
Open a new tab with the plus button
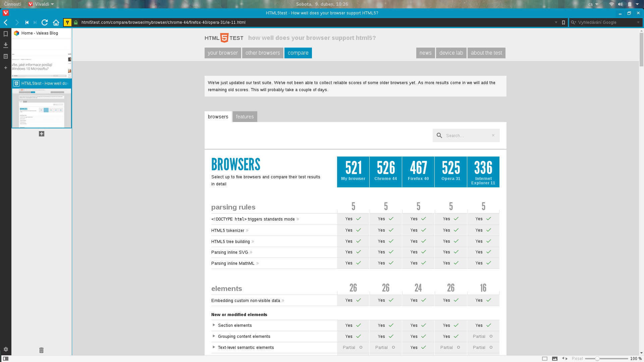coord(42,134)
